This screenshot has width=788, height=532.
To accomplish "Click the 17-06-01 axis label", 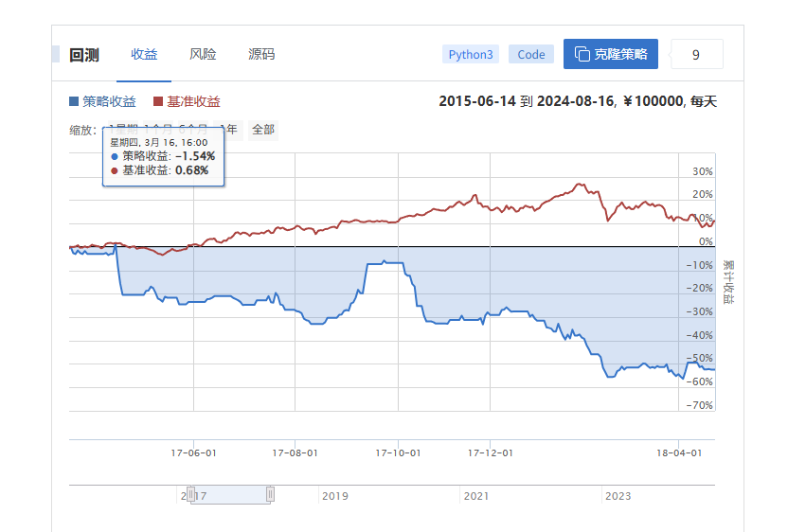I will [193, 453].
